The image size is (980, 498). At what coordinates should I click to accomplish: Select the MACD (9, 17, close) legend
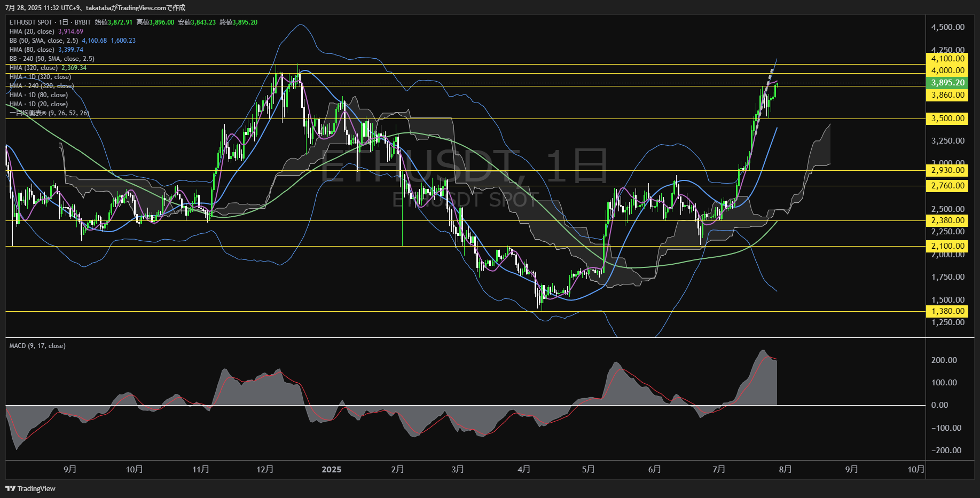point(37,346)
